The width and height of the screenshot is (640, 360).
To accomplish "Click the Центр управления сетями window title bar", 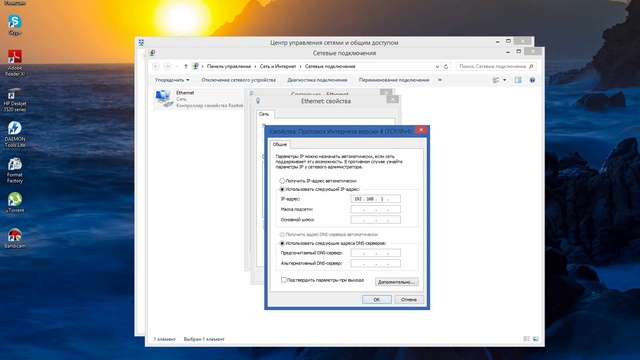I will (x=334, y=42).
